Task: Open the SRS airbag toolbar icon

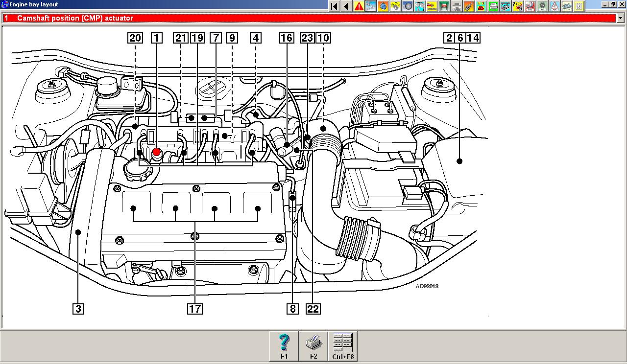Action: 530,6
